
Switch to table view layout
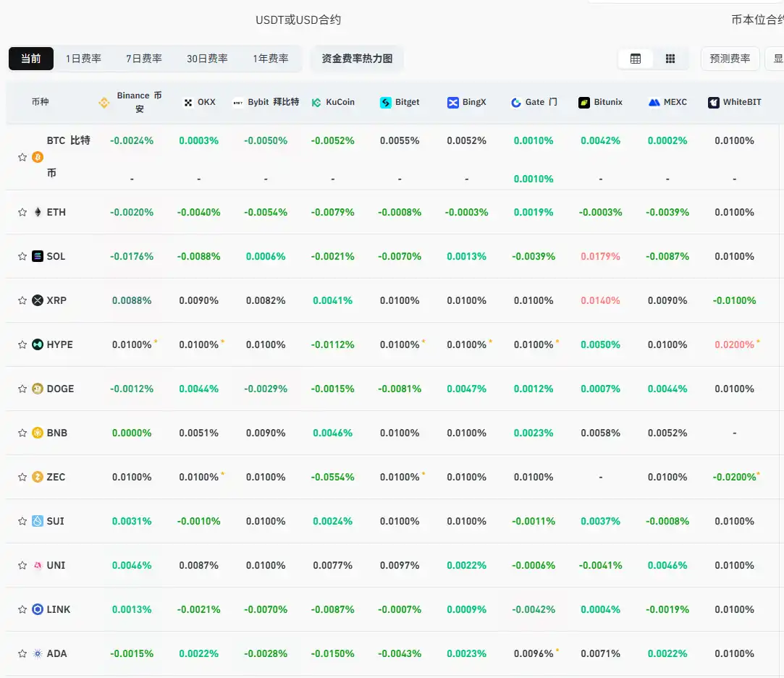635,59
